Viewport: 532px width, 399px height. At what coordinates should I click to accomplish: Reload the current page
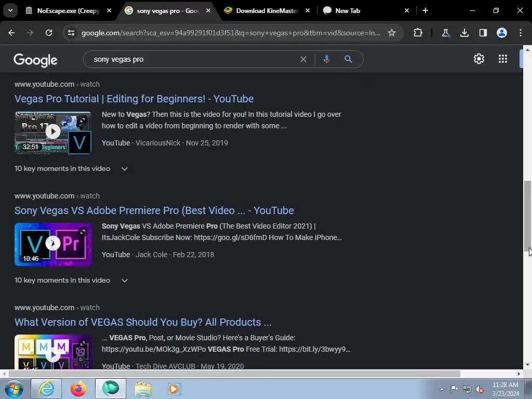click(x=49, y=33)
